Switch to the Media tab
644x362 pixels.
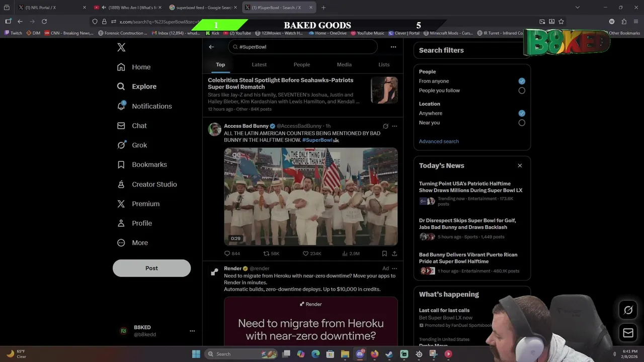[x=344, y=64]
